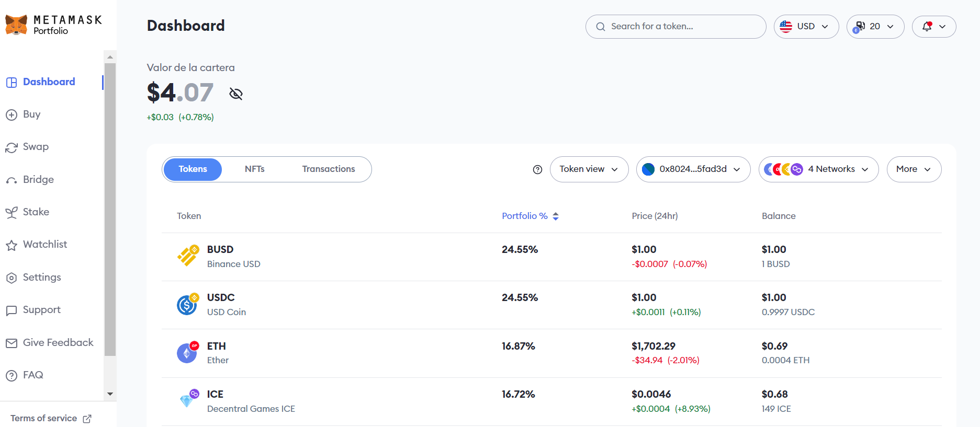This screenshot has width=980, height=427.
Task: Switch to the Transactions tab
Action: coord(329,169)
